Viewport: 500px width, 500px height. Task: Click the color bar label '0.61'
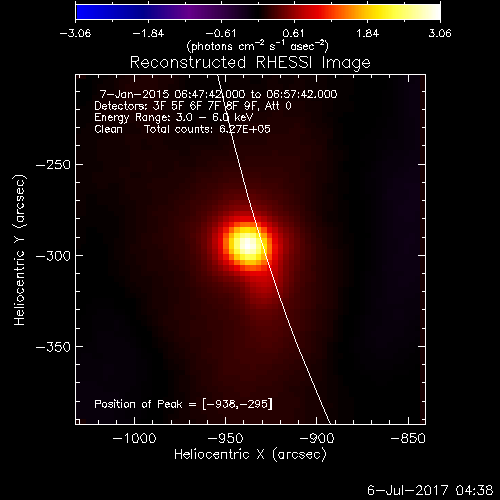click(x=293, y=33)
